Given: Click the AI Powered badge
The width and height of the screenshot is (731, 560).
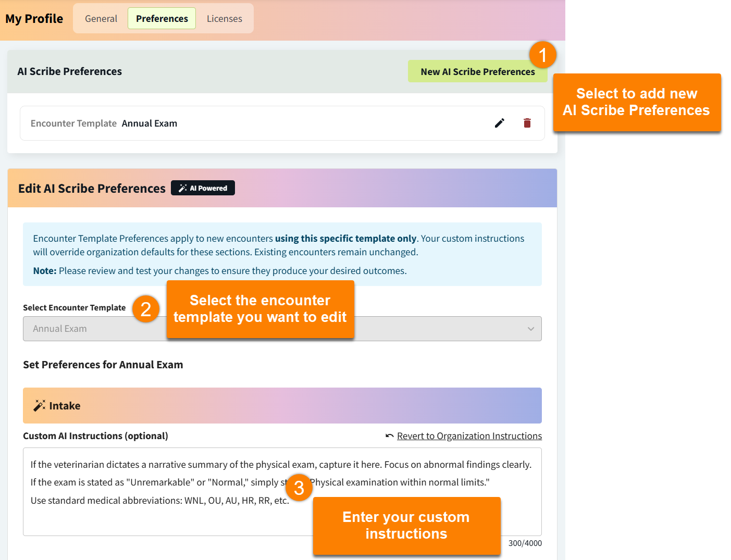Looking at the screenshot, I should point(203,188).
